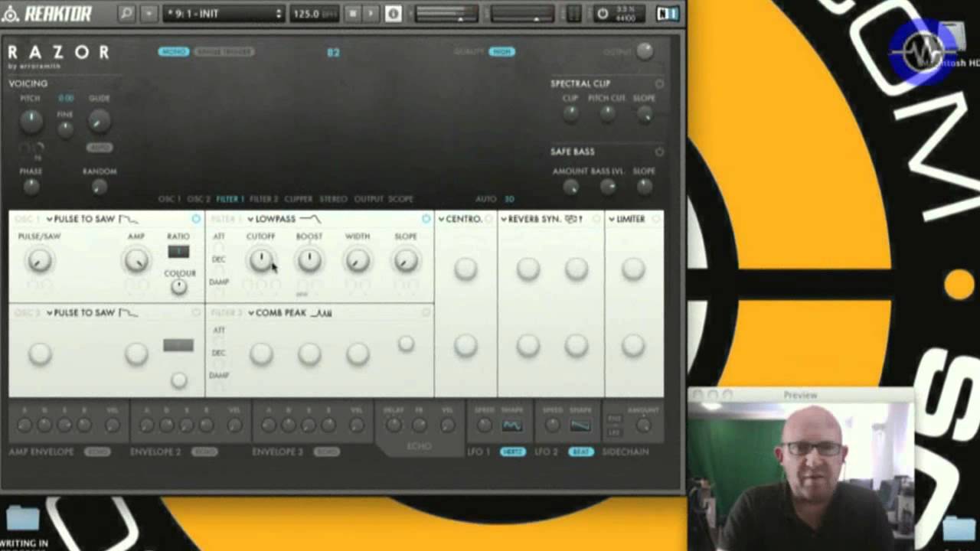
Task: Toggle the OSC 2 power indicator
Action: pyautogui.click(x=196, y=313)
